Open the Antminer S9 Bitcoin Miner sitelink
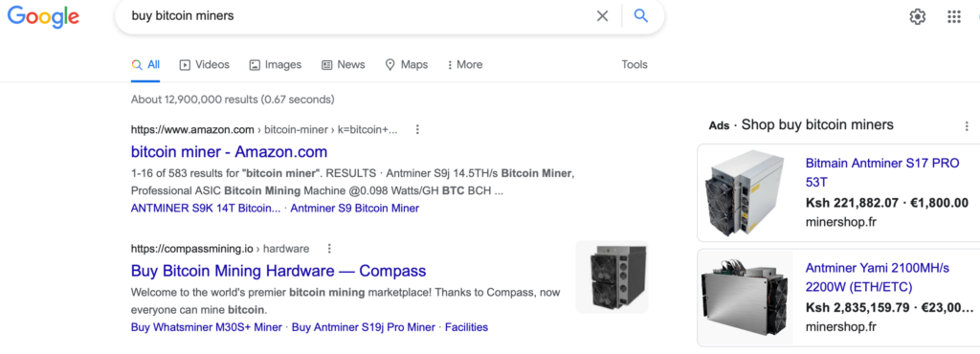 [354, 209]
